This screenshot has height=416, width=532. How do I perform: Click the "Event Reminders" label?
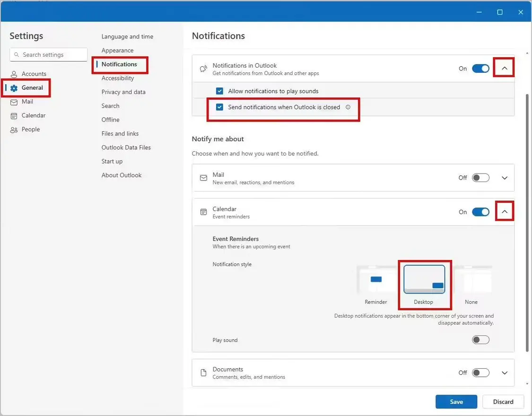[x=235, y=239]
